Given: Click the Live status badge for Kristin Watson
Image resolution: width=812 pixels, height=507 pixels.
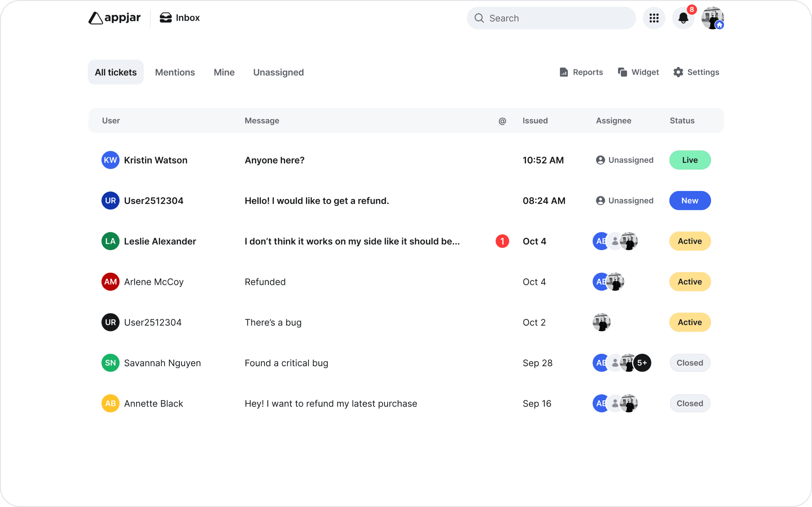Looking at the screenshot, I should pos(690,160).
